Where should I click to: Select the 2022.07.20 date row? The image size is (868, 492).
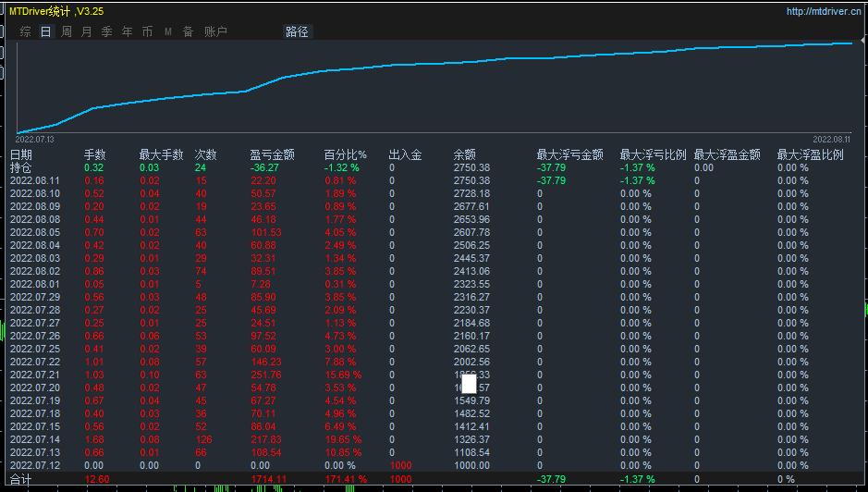pyautogui.click(x=35, y=387)
